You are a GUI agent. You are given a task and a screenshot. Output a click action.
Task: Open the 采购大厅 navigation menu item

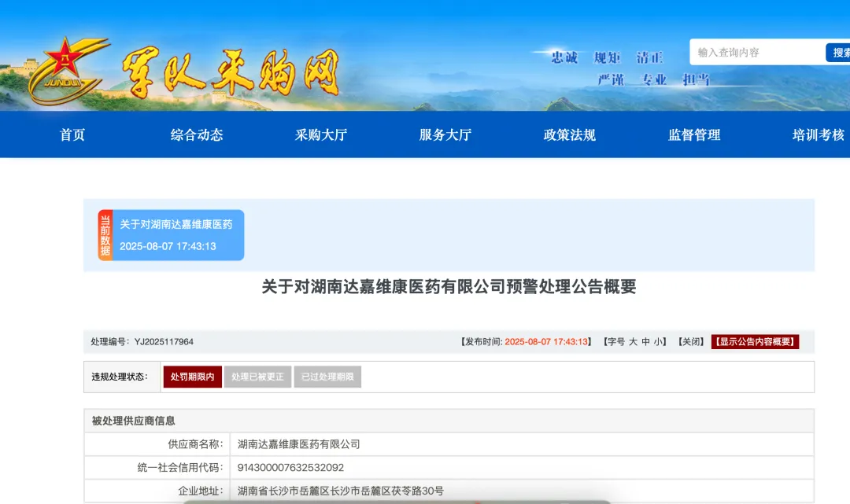tap(321, 134)
